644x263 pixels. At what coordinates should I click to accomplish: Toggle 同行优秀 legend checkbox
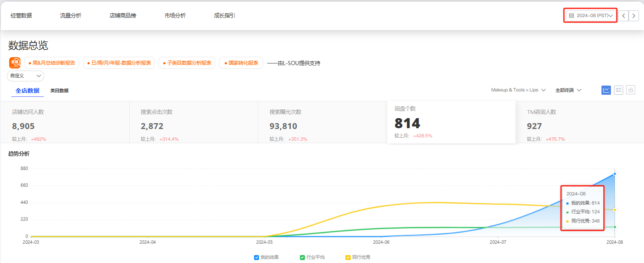(x=348, y=258)
